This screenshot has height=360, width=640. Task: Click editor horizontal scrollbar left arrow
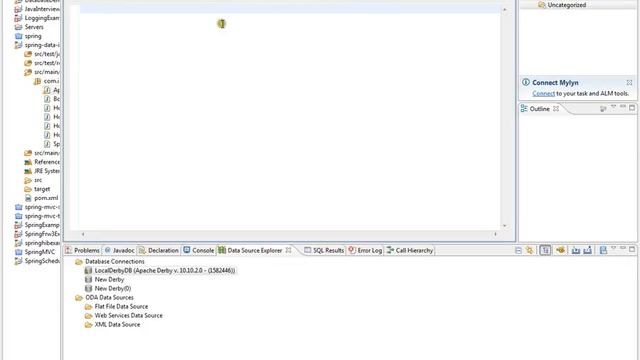pos(83,234)
